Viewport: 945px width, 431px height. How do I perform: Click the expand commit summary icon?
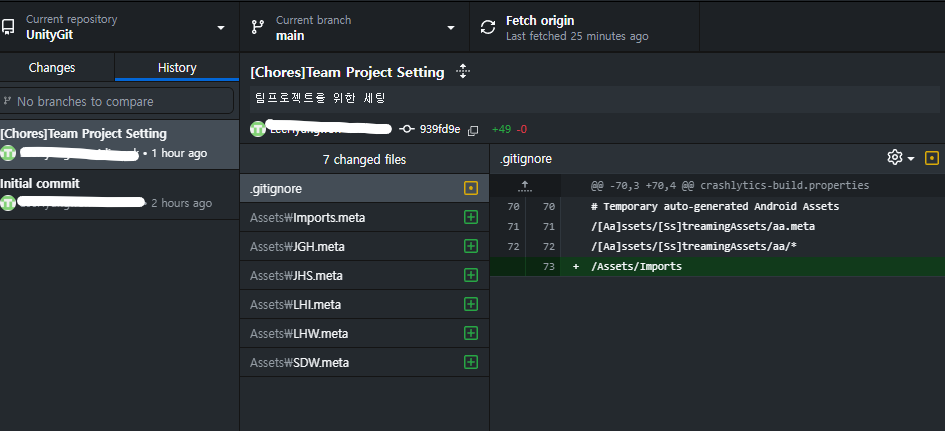point(462,71)
